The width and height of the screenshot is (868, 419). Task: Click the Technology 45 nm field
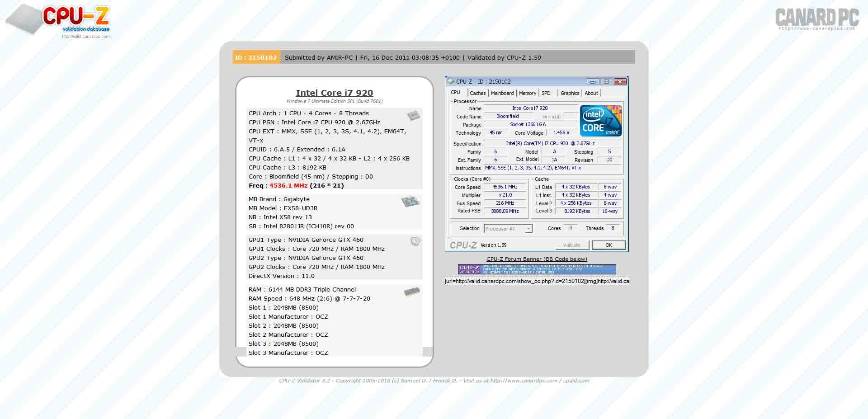tap(496, 132)
